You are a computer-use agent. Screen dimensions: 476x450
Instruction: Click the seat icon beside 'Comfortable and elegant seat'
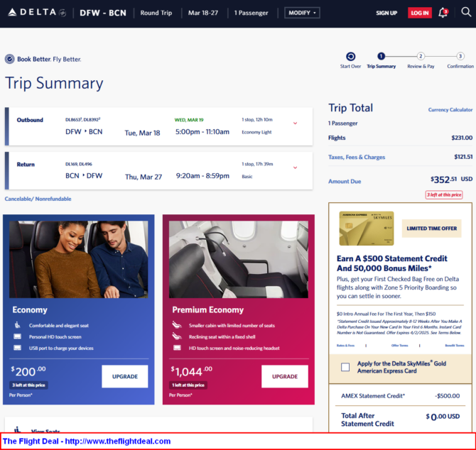(18, 325)
